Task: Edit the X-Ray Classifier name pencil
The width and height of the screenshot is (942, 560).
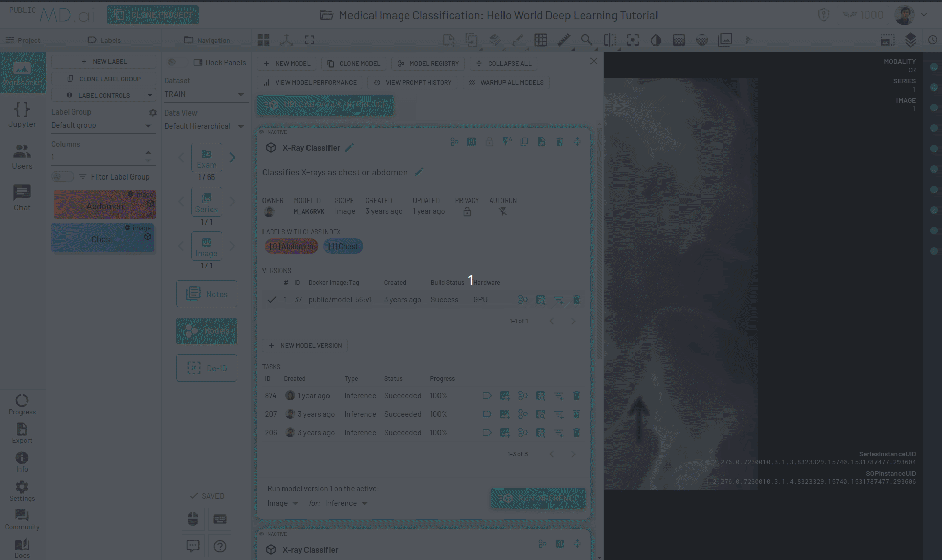Action: point(349,148)
